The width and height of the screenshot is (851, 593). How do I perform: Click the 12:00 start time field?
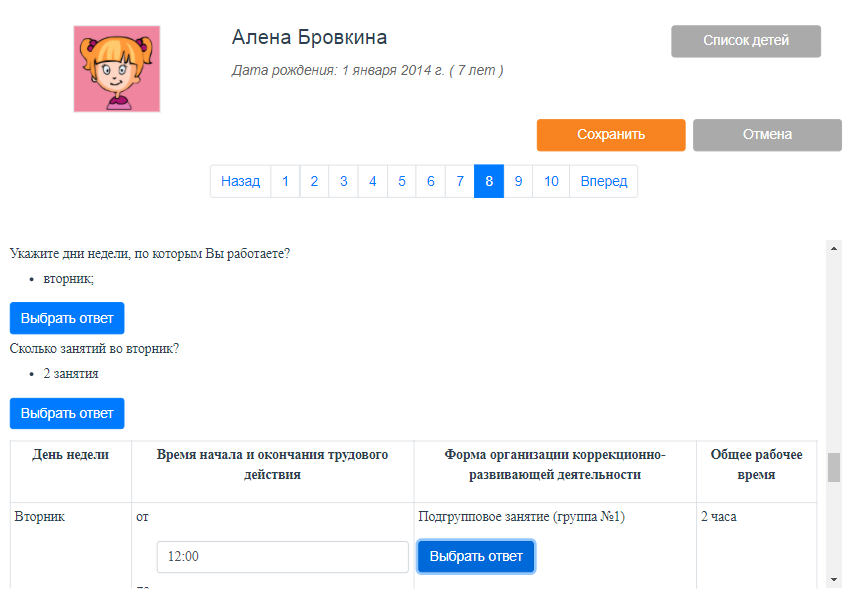pos(282,556)
